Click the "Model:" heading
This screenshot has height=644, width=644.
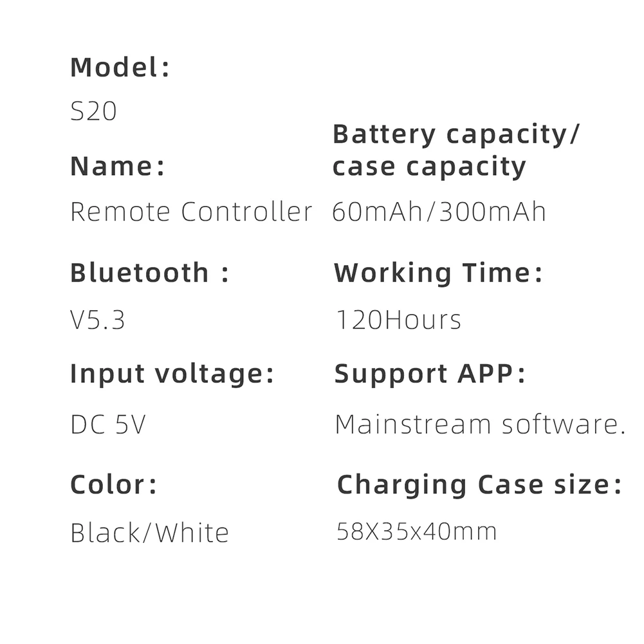(120, 68)
